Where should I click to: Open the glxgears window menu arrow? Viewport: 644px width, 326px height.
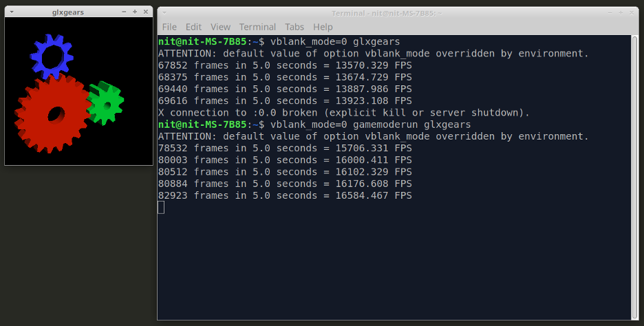[x=12, y=12]
